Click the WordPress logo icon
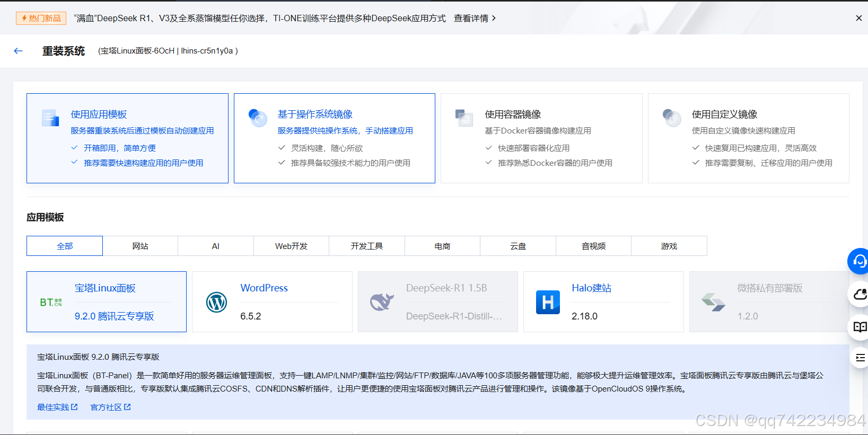The image size is (868, 435). (x=216, y=302)
